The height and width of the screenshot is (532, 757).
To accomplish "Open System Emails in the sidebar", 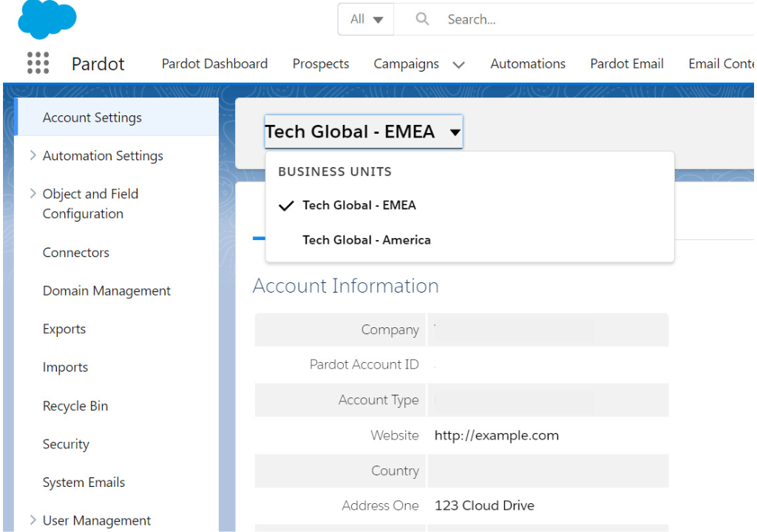I will click(x=84, y=482).
